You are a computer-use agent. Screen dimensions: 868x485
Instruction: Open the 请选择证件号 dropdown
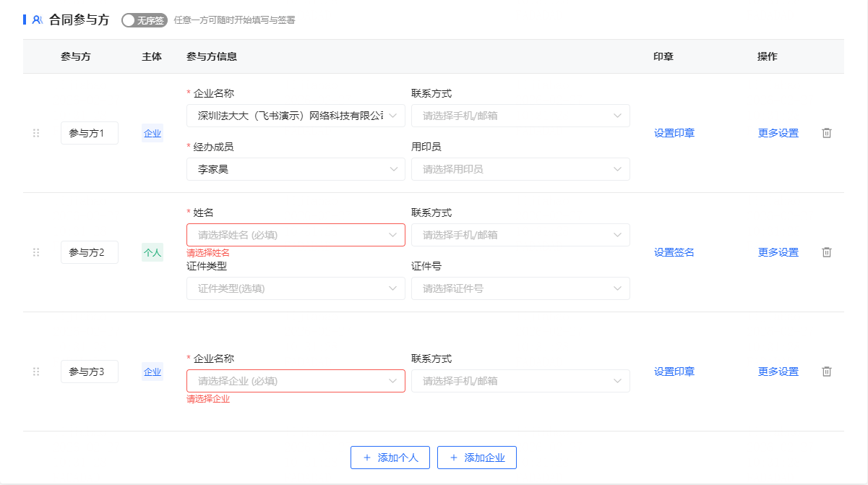[520, 288]
